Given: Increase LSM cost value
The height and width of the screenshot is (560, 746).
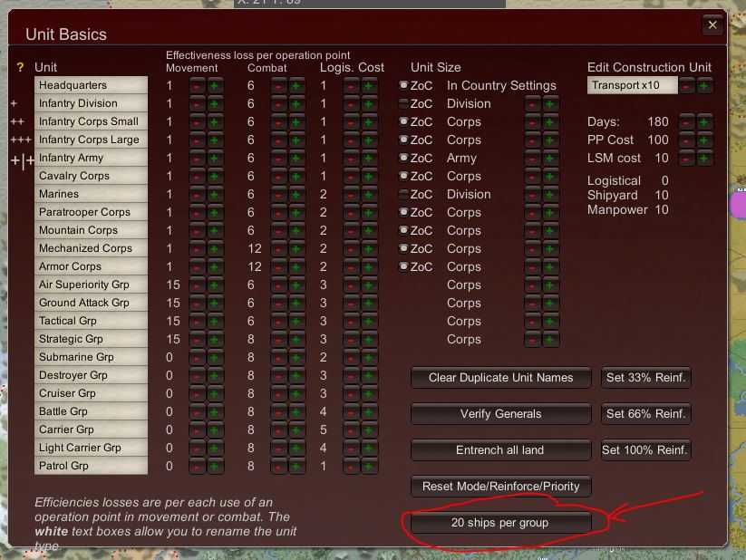Looking at the screenshot, I should [x=703, y=159].
